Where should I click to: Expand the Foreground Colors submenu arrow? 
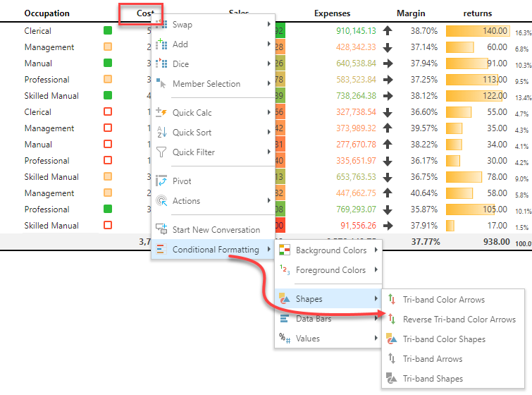point(376,269)
